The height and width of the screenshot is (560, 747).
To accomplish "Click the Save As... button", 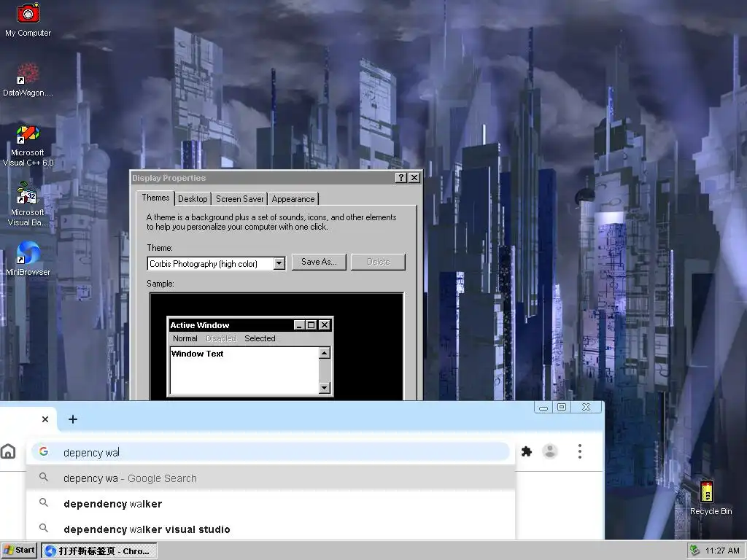I will [x=319, y=262].
